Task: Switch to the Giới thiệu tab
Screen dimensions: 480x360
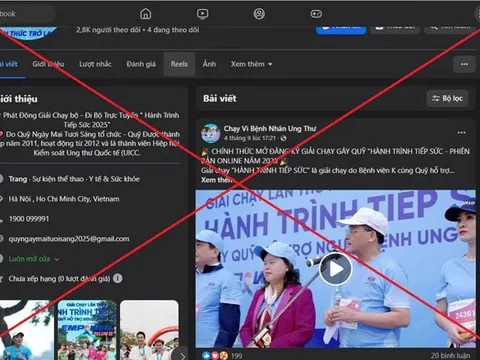Action: click(48, 64)
